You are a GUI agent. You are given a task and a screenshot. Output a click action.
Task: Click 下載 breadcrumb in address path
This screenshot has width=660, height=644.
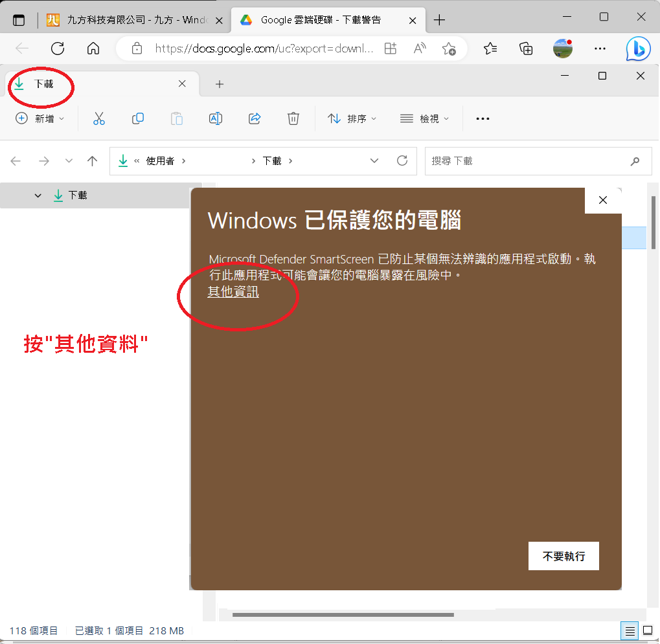(x=272, y=161)
